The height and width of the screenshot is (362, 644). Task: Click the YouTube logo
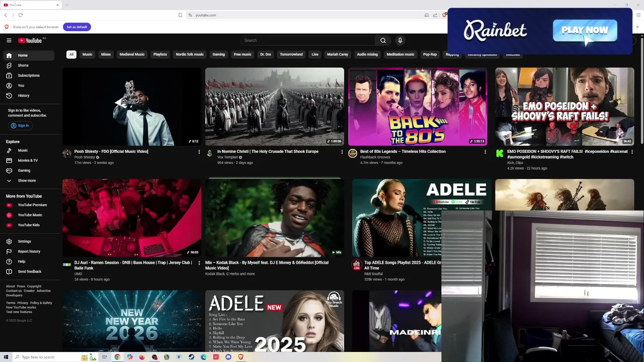(30, 40)
